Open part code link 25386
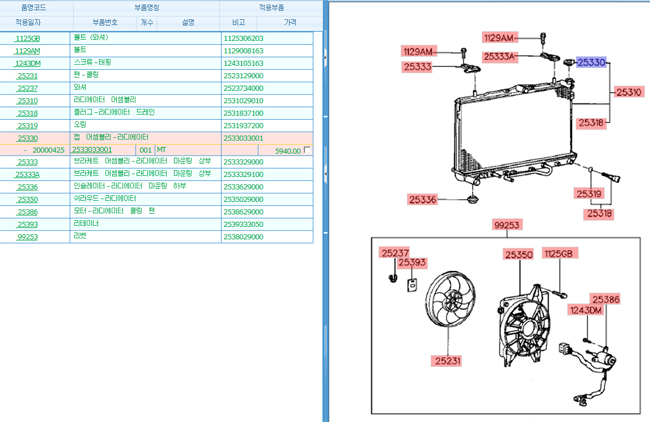This screenshot has height=422, width=650. (27, 212)
